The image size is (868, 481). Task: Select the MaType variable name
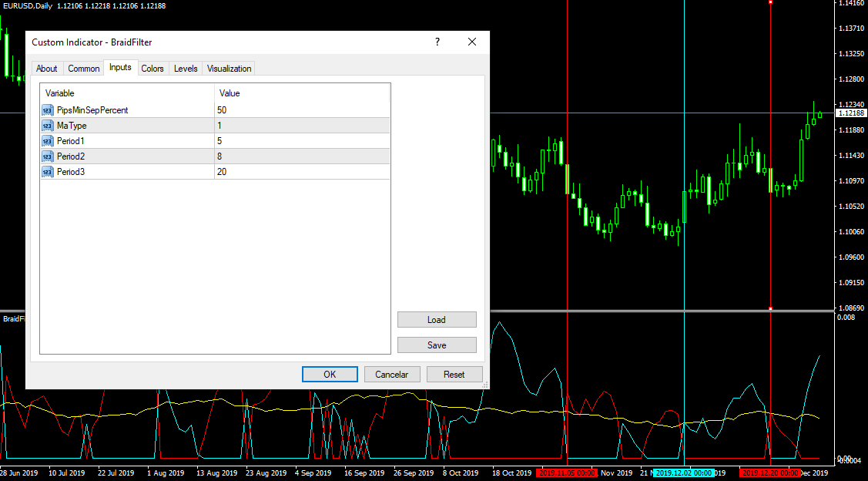pos(72,126)
